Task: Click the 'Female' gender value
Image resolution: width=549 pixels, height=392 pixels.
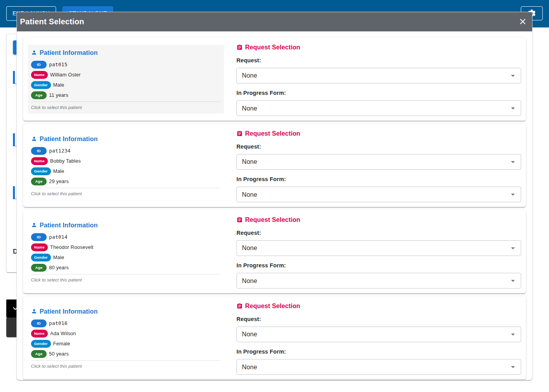Action: [x=62, y=344]
